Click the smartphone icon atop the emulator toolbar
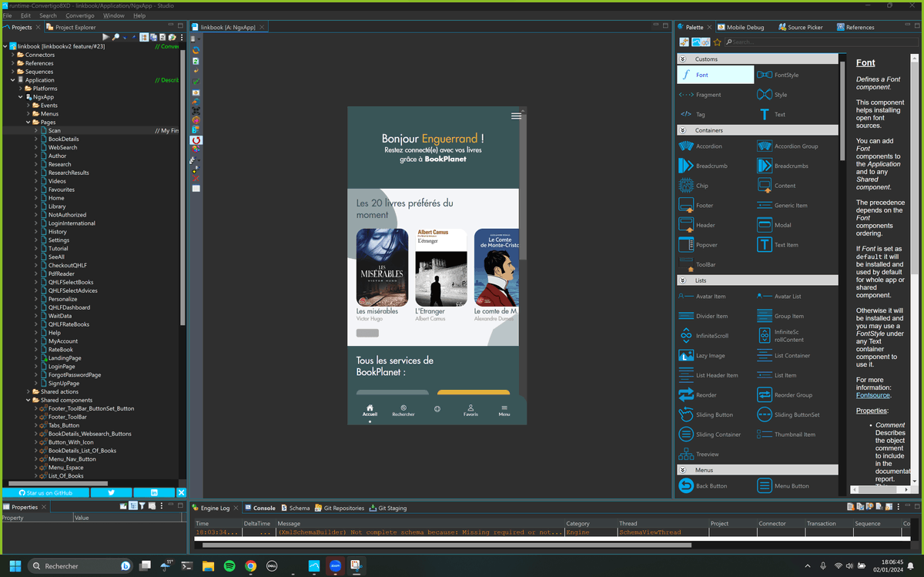 click(195, 38)
